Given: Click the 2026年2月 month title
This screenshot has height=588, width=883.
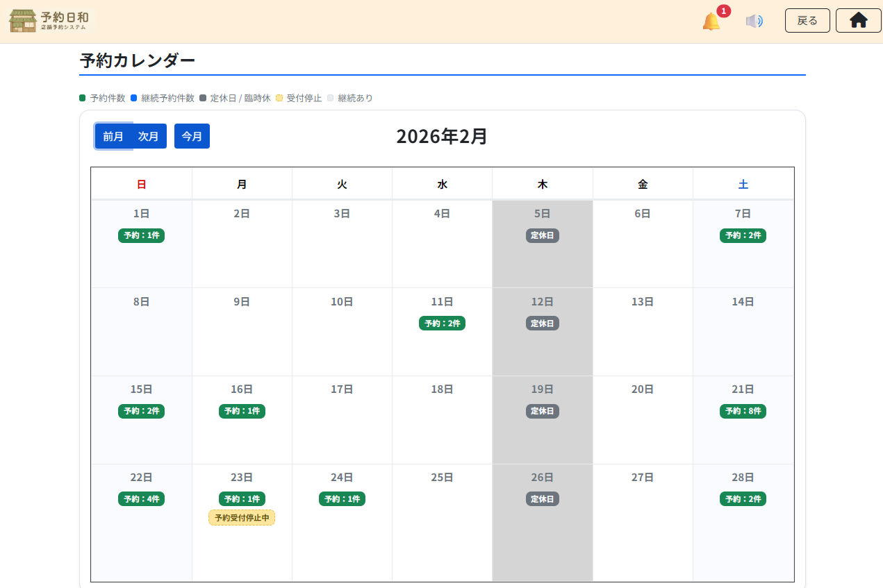Looking at the screenshot, I should coord(442,136).
